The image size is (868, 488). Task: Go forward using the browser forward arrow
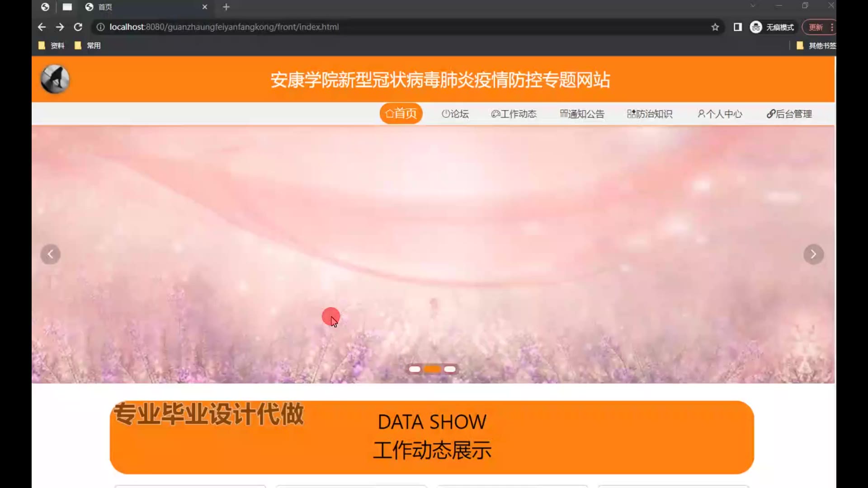pos(60,27)
